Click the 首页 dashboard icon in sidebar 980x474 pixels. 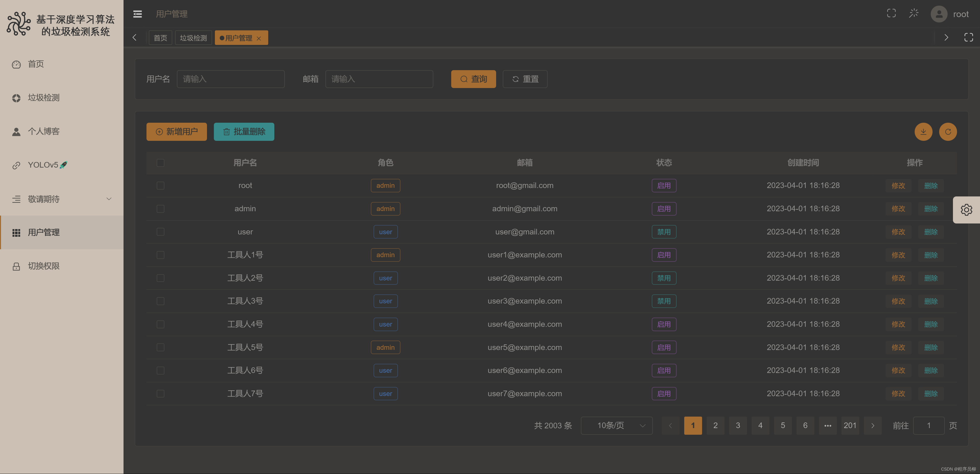16,64
